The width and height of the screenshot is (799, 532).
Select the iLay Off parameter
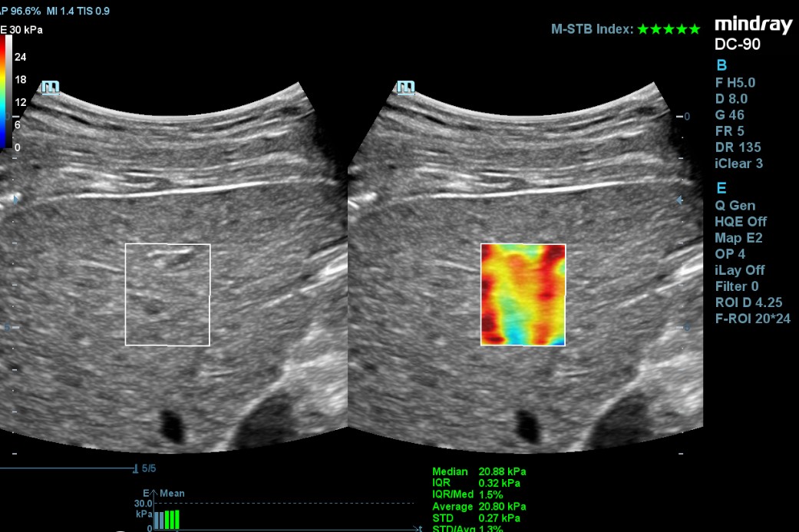[739, 270]
